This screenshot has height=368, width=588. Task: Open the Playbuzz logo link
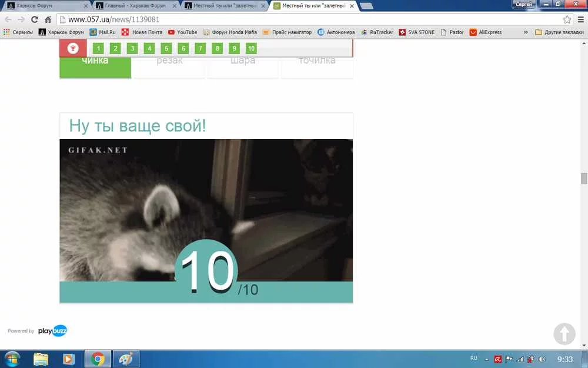pyautogui.click(x=52, y=331)
